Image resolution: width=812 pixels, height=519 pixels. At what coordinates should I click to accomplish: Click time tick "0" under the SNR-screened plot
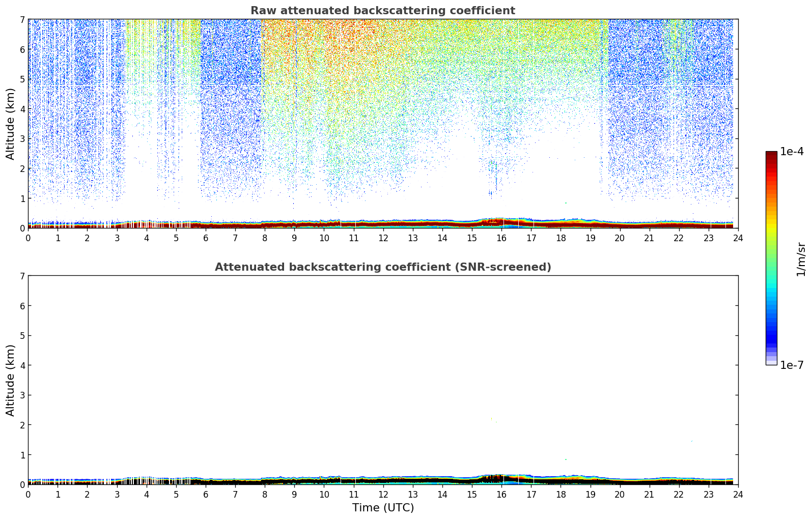28,494
